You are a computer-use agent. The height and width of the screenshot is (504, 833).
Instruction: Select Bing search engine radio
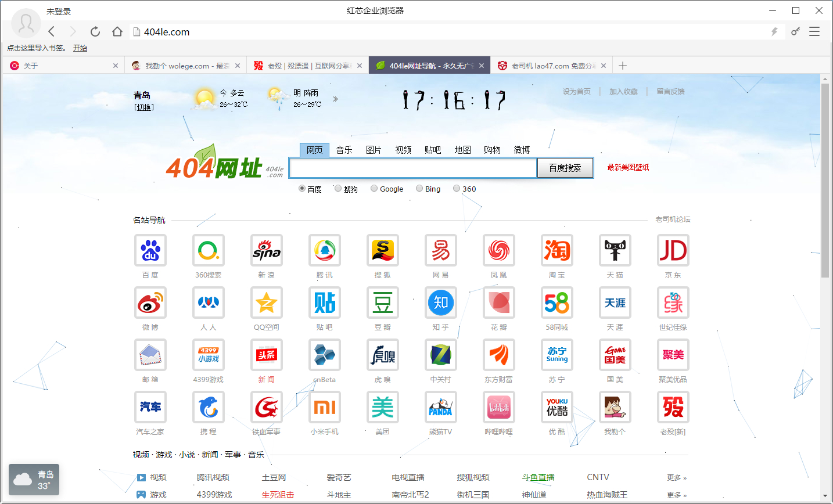point(419,188)
